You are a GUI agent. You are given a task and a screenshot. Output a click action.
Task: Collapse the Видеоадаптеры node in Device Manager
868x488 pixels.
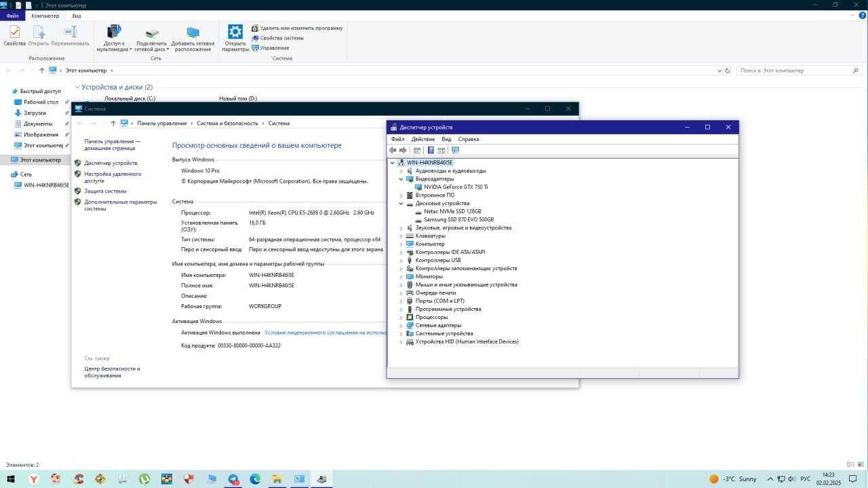401,179
